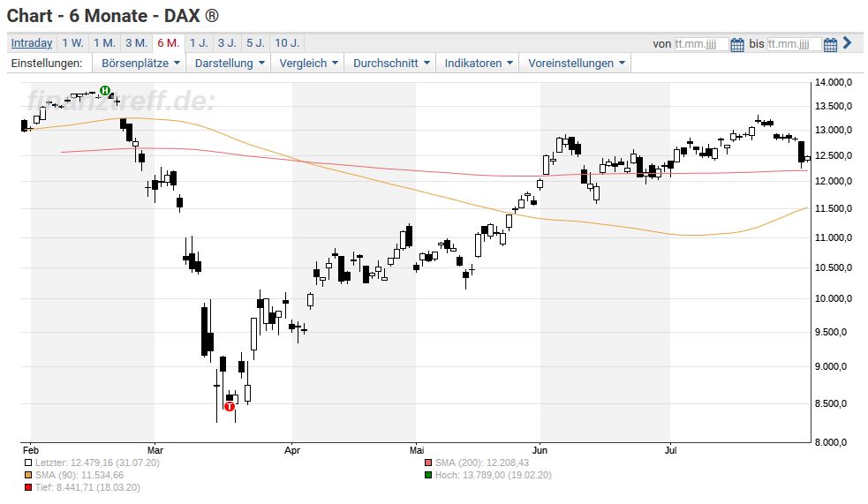Click the 'Chart - 6 Monate - DAX' title
868x504 pixels.
112,16
